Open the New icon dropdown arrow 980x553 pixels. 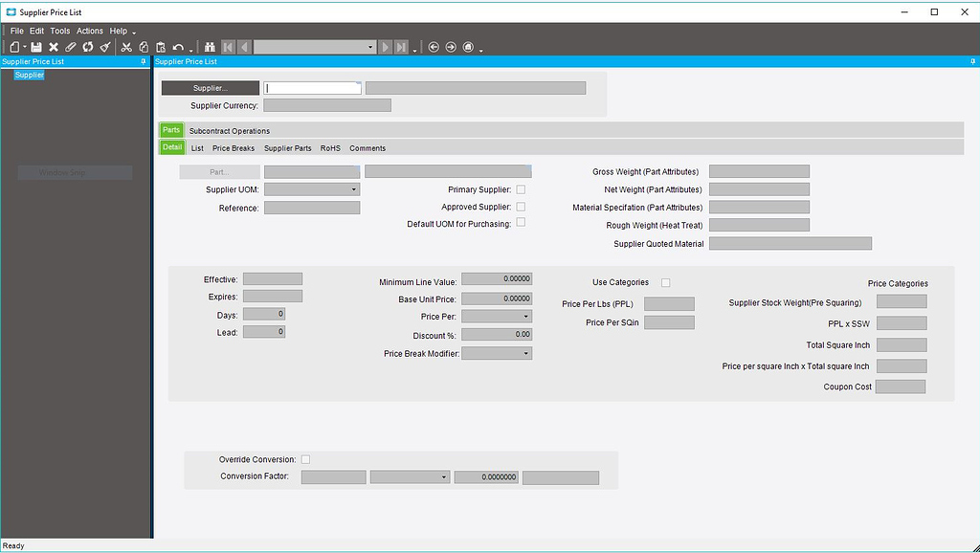(25, 48)
